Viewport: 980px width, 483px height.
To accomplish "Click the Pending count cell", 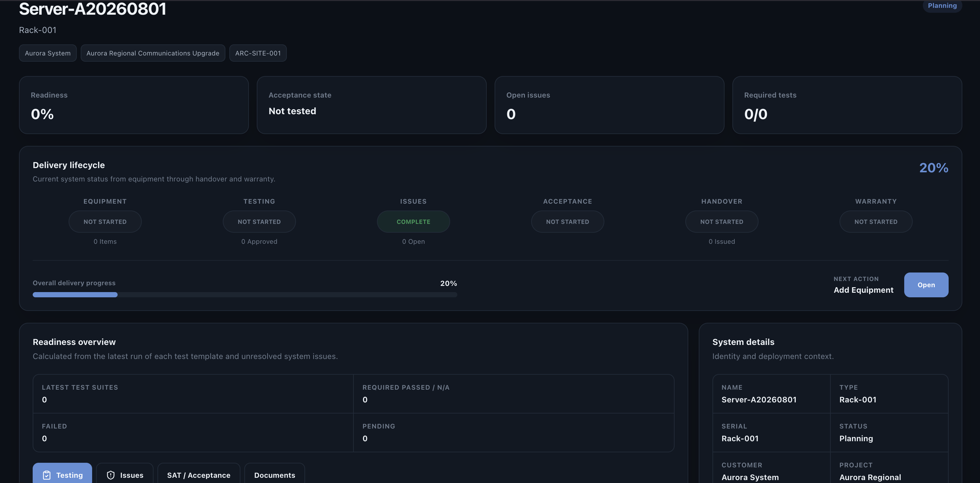I will pos(514,432).
